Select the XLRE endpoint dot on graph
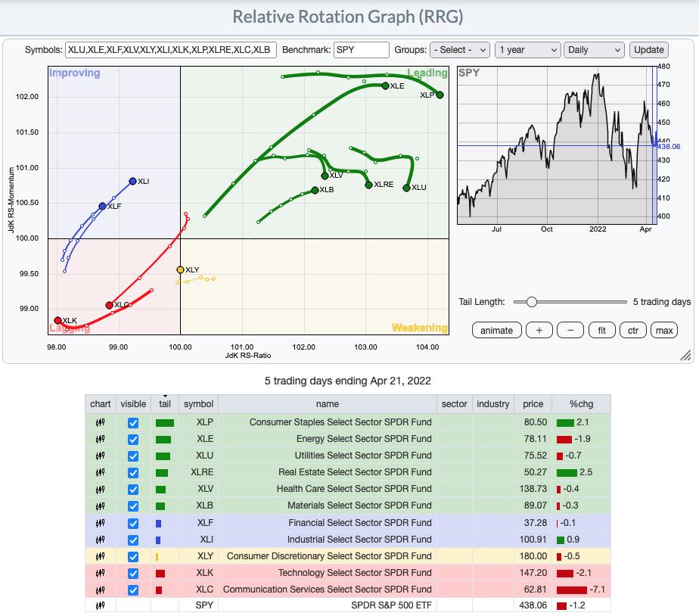This screenshot has height=616, width=699. (x=368, y=185)
